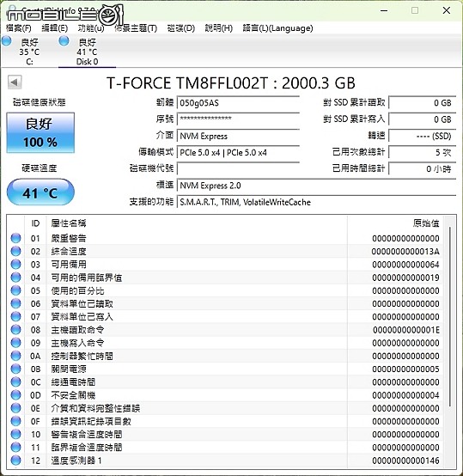Click the firmware field 050g05AS
Image resolution: width=463 pixels, height=476 pixels.
(238, 103)
